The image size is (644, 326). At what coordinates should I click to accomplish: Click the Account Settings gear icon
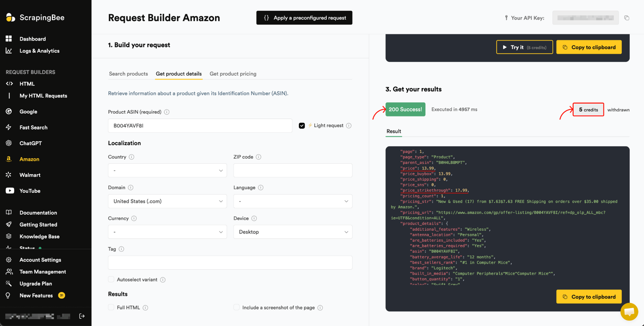click(9, 260)
